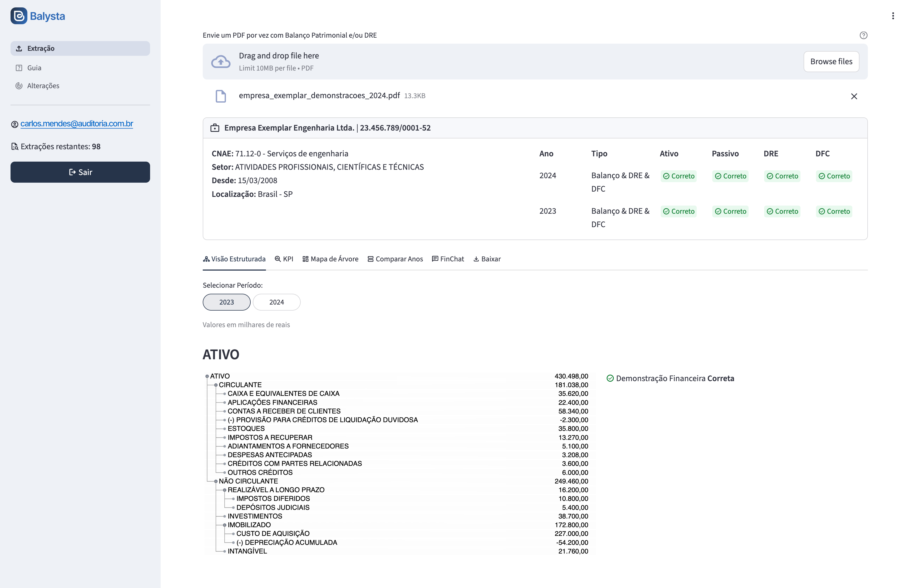Click the Extrações restantes document icon

pos(14,147)
